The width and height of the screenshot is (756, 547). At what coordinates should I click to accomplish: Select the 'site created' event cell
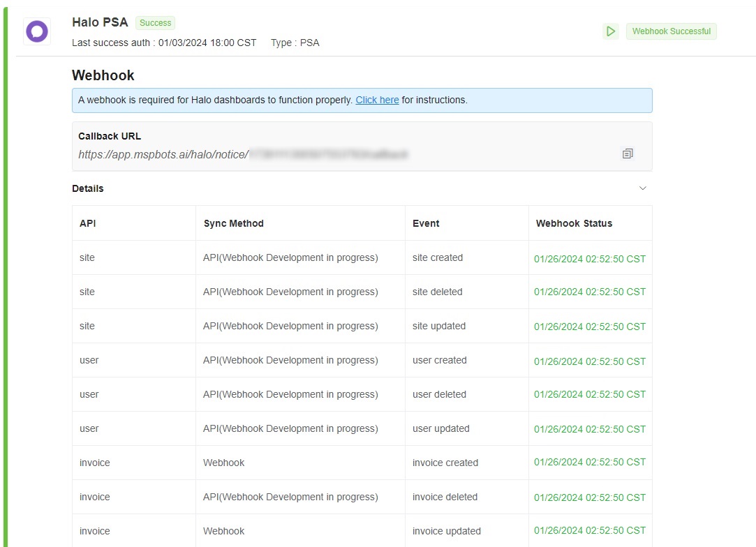438,257
